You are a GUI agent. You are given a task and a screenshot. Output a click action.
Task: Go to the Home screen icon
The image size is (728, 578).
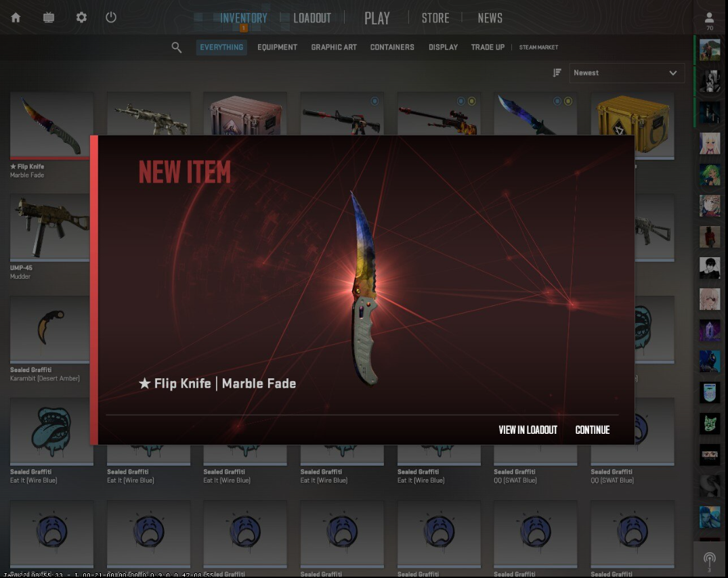pyautogui.click(x=16, y=18)
